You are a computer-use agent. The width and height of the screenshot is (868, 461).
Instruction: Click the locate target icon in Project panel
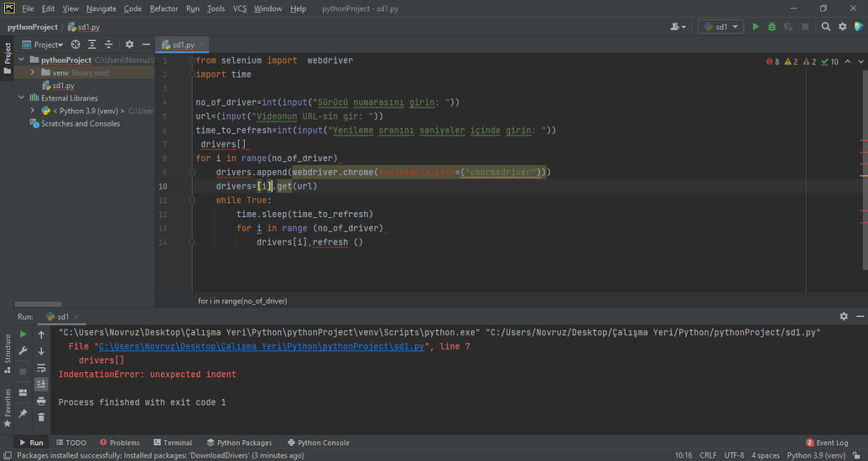pyautogui.click(x=75, y=44)
